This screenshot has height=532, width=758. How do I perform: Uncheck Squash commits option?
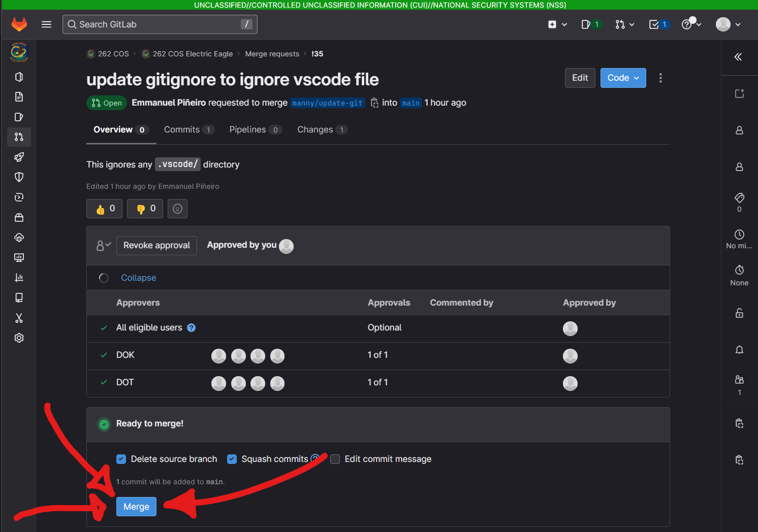[232, 459]
